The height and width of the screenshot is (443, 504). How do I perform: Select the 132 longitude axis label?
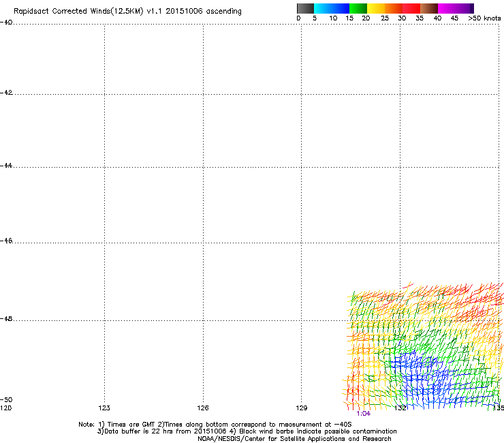tap(400, 408)
